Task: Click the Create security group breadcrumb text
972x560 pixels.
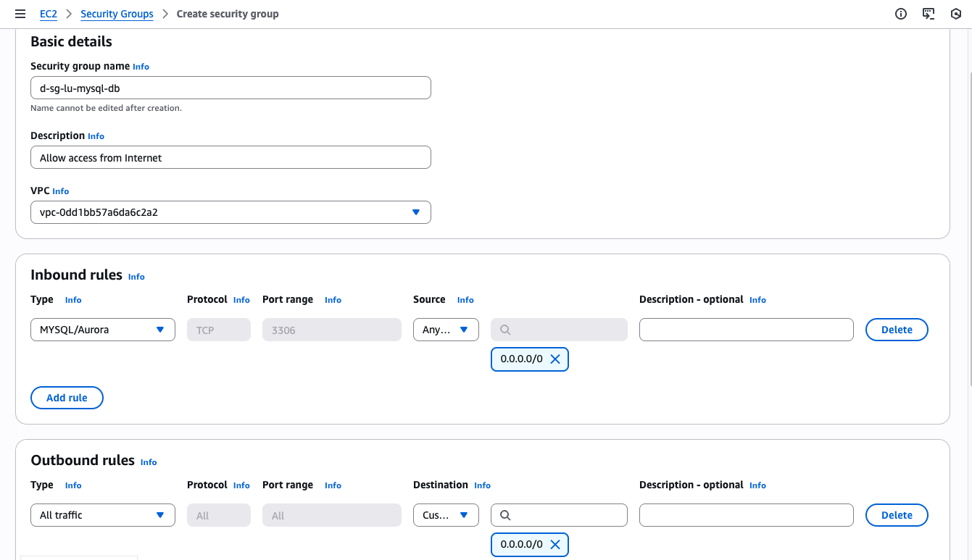Action: click(x=228, y=14)
